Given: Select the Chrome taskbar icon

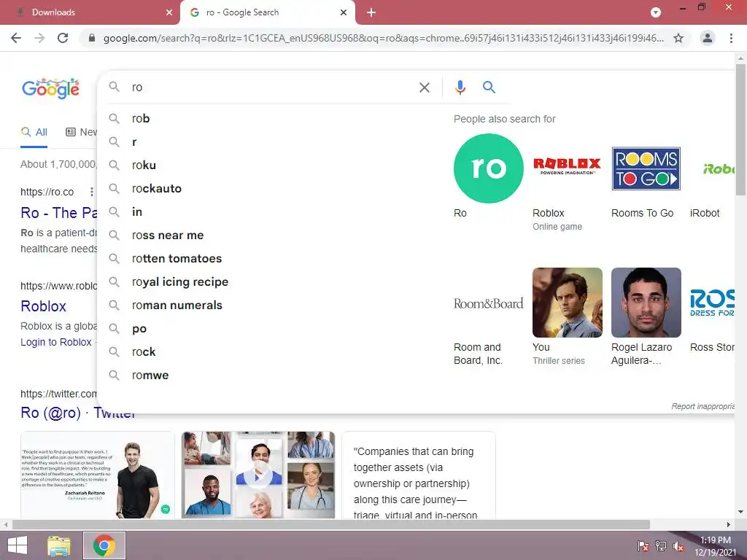Looking at the screenshot, I should coord(104,545).
